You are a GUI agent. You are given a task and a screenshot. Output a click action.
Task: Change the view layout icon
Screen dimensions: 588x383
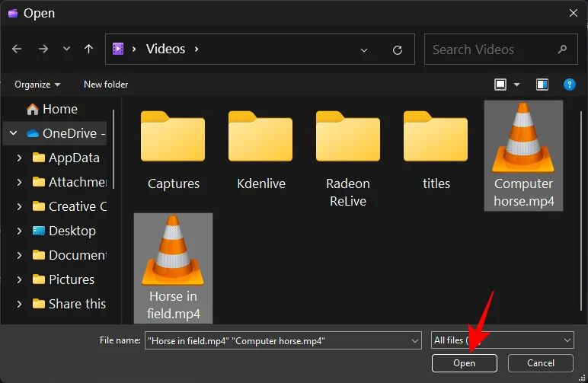click(500, 85)
